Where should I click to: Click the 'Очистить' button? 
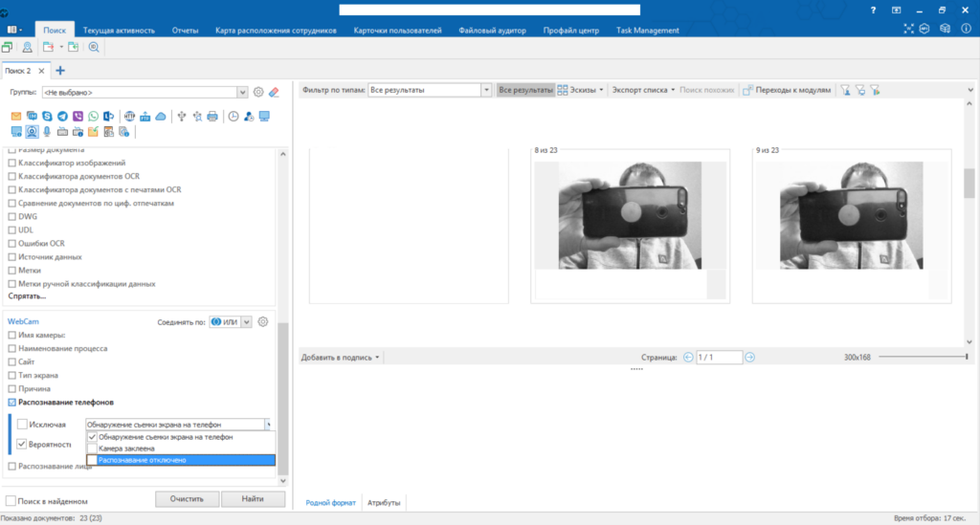(189, 499)
